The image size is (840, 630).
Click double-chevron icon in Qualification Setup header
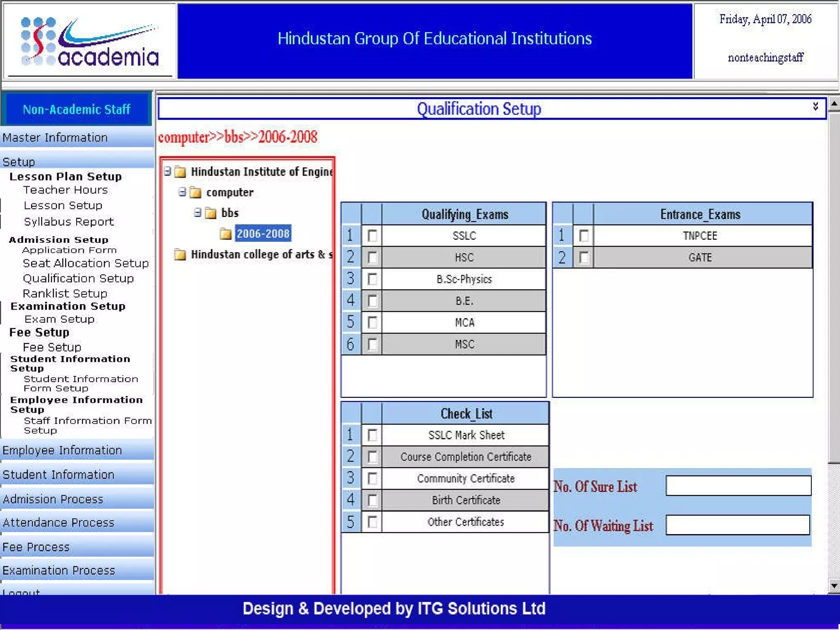point(815,107)
